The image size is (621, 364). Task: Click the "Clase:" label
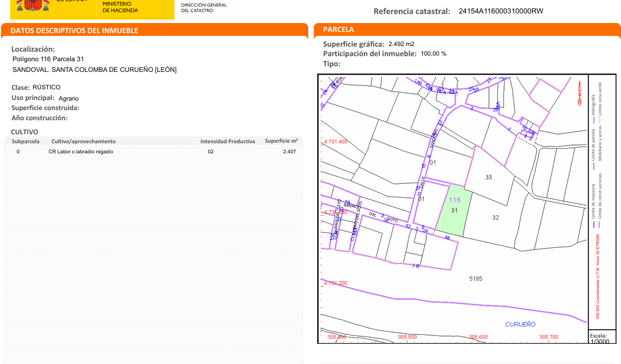coord(21,88)
